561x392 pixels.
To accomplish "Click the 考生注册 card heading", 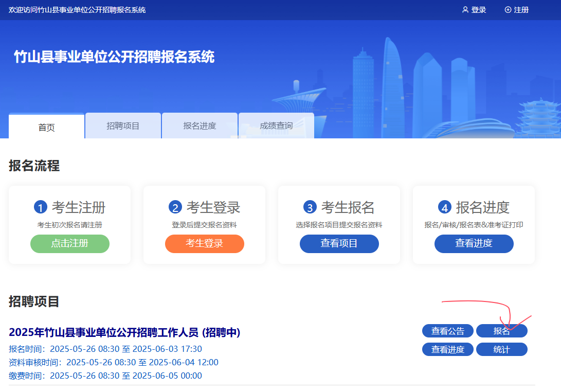I will (79, 207).
